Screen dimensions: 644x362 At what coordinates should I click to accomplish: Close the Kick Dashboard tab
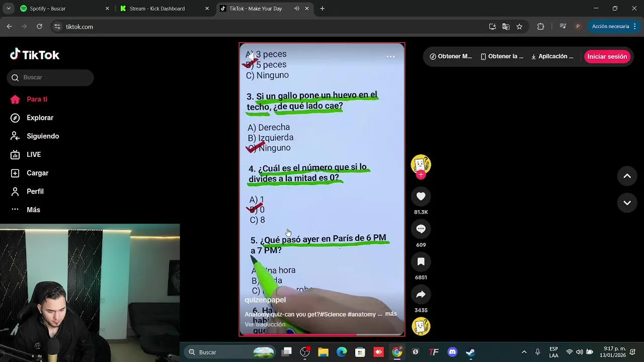(207, 9)
